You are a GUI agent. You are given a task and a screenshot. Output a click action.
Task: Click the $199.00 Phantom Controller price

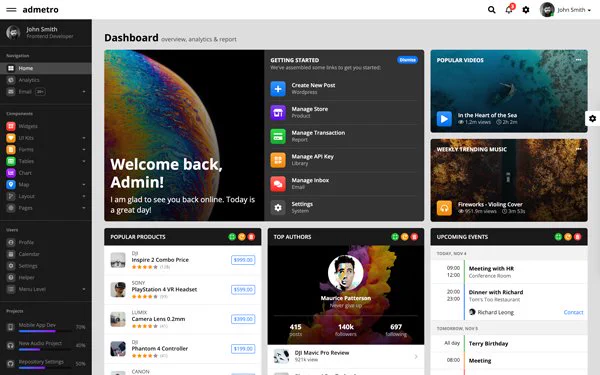coord(243,349)
